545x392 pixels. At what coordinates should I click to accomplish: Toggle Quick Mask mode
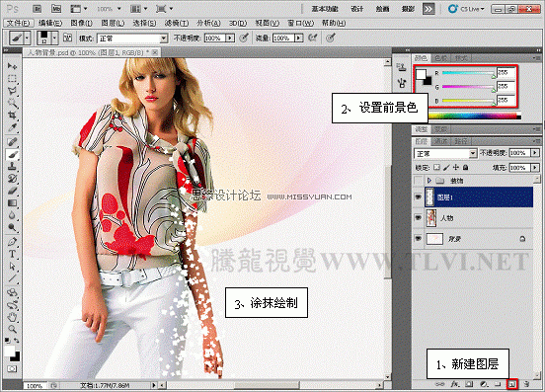point(12,368)
